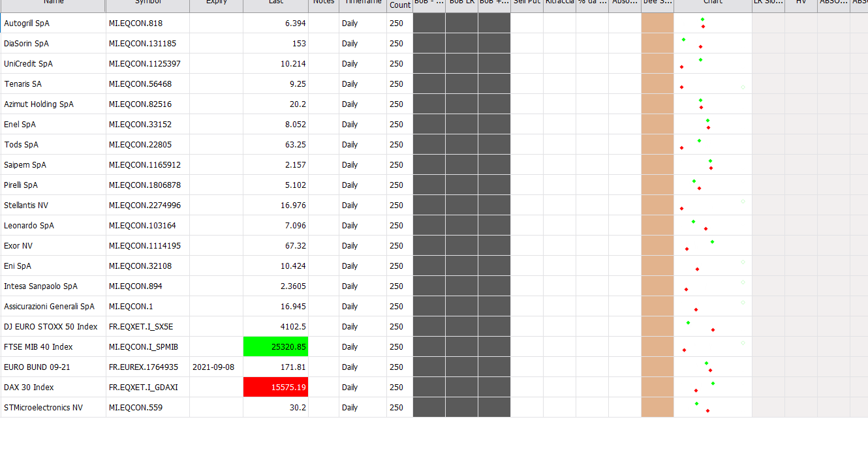868x458 pixels.
Task: Open the Daily timeframe for DAX 30 Index
Action: (x=350, y=388)
